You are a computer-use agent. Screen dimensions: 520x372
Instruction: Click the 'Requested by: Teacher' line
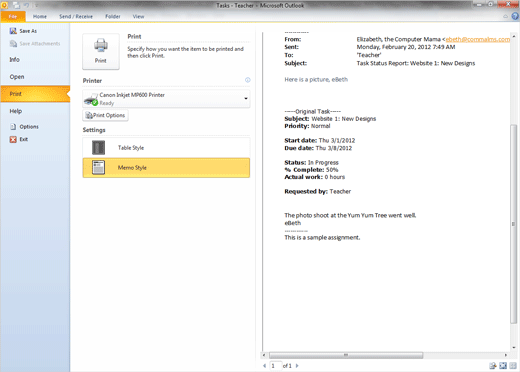(x=318, y=191)
